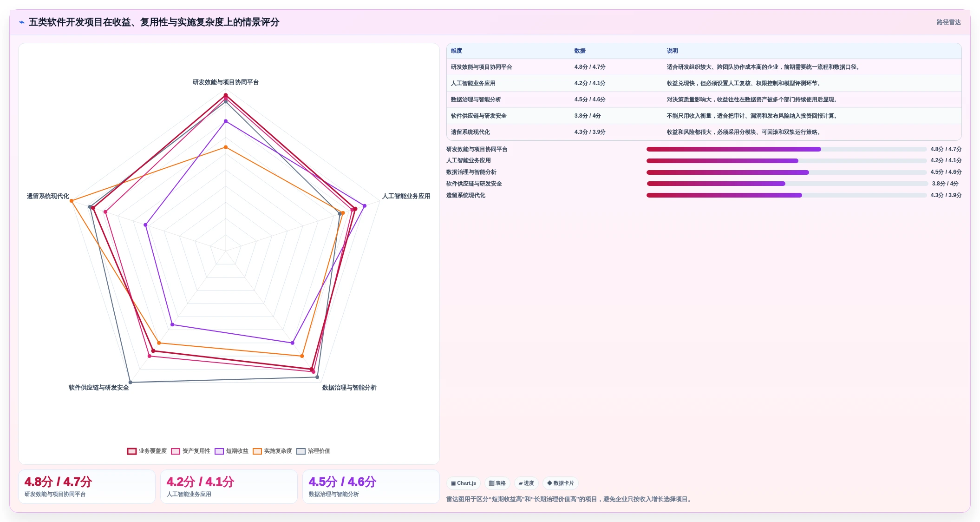Open the 4.8分 / 4.7分 data card
This screenshot has height=522, width=980.
tap(87, 487)
